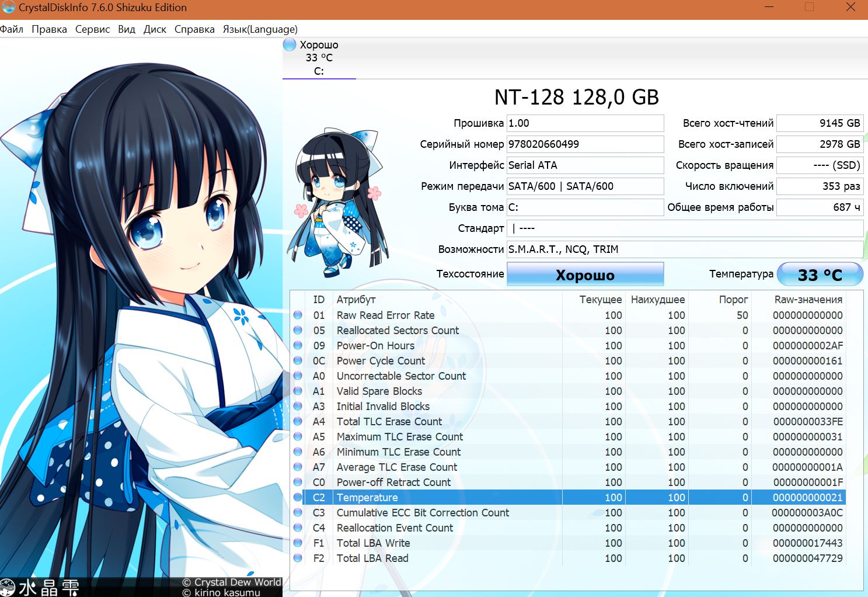Click the serial number field 978020660499
The image size is (868, 597).
click(x=585, y=144)
